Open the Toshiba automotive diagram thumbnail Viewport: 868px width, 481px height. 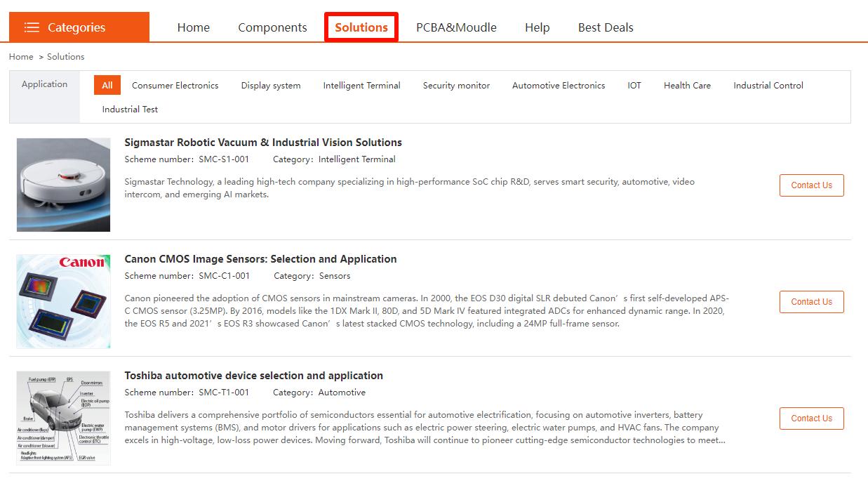[x=63, y=418]
